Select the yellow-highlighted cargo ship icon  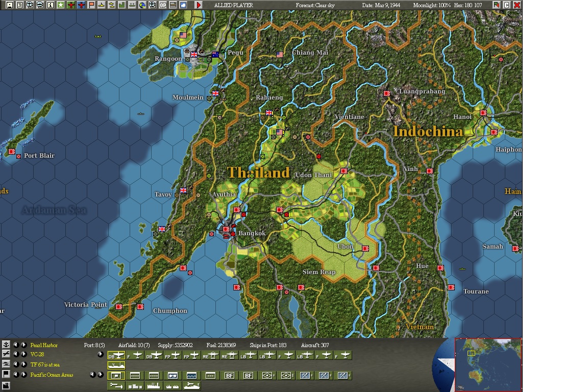tap(116, 365)
